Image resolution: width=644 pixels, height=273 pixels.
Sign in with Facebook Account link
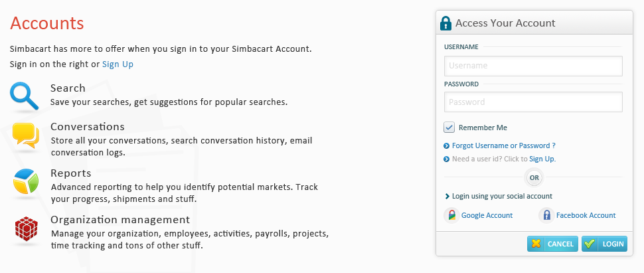click(586, 215)
